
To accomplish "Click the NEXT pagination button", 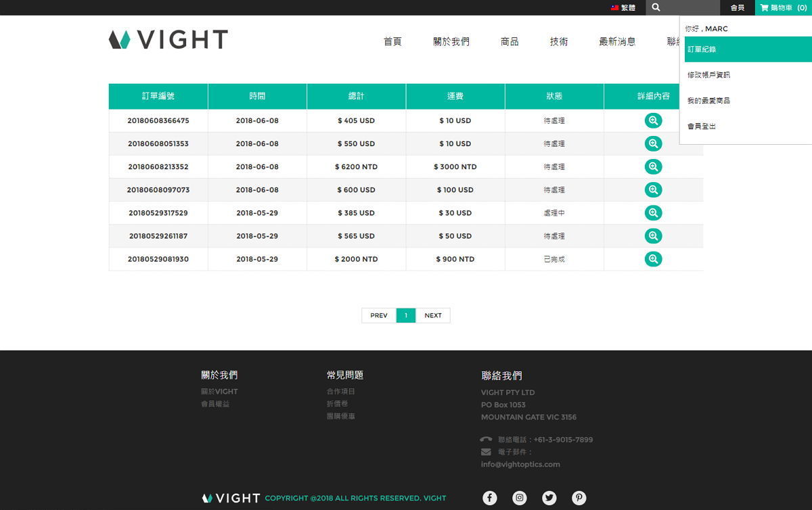I will [x=433, y=316].
